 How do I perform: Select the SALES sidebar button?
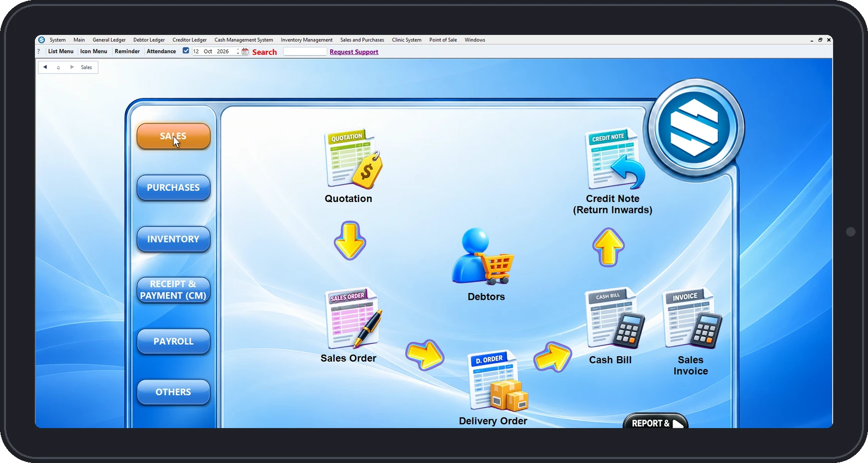pos(173,136)
